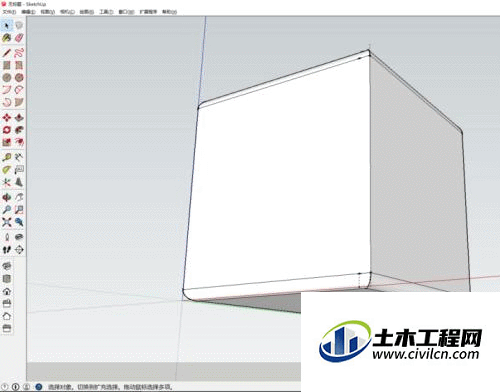
Task: Select the Follow Me tool
Action: point(19,130)
